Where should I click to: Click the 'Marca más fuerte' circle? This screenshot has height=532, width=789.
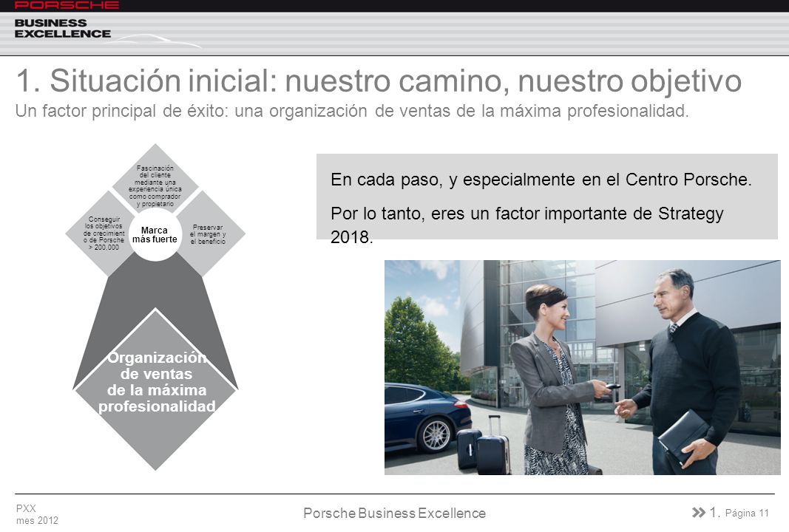155,235
